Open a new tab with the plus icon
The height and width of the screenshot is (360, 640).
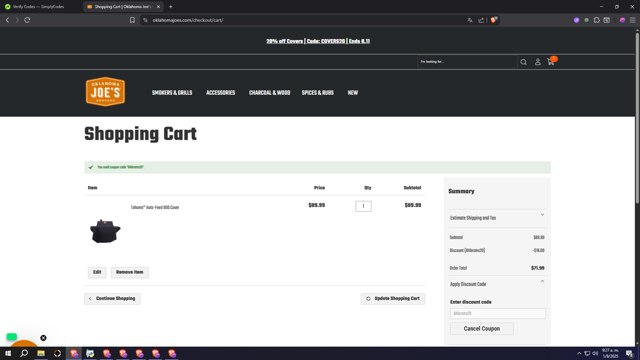[x=171, y=7]
